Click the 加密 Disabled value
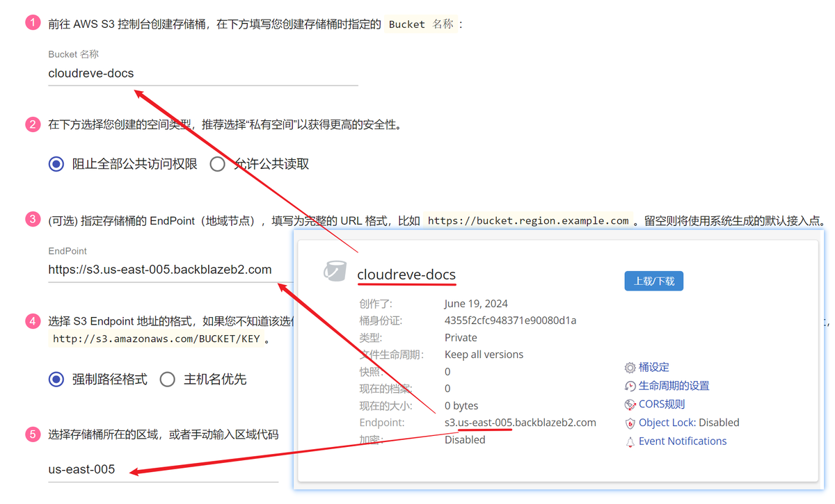This screenshot has height=504, width=835. pos(465,439)
